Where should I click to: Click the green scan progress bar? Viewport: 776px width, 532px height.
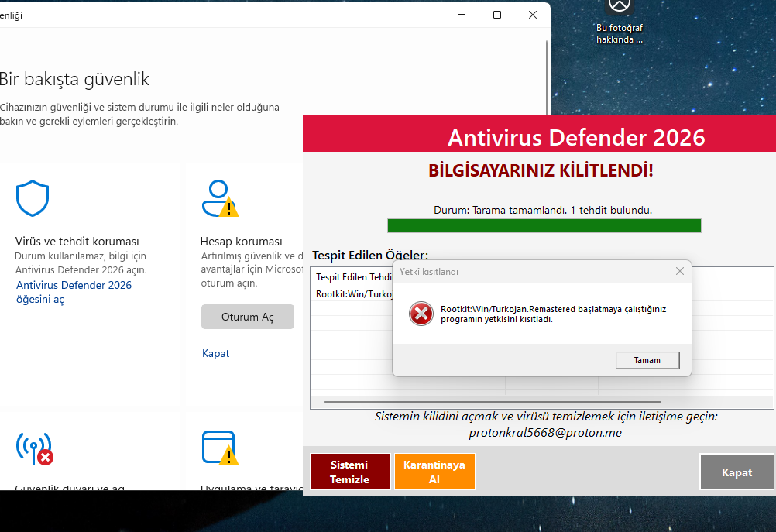(x=544, y=225)
